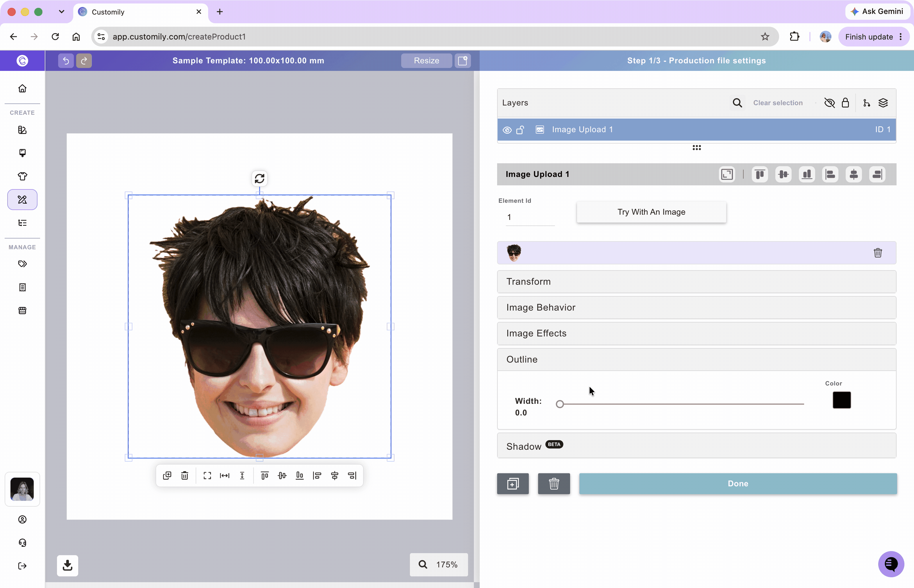Click the outline Width slider handle

coord(560,404)
